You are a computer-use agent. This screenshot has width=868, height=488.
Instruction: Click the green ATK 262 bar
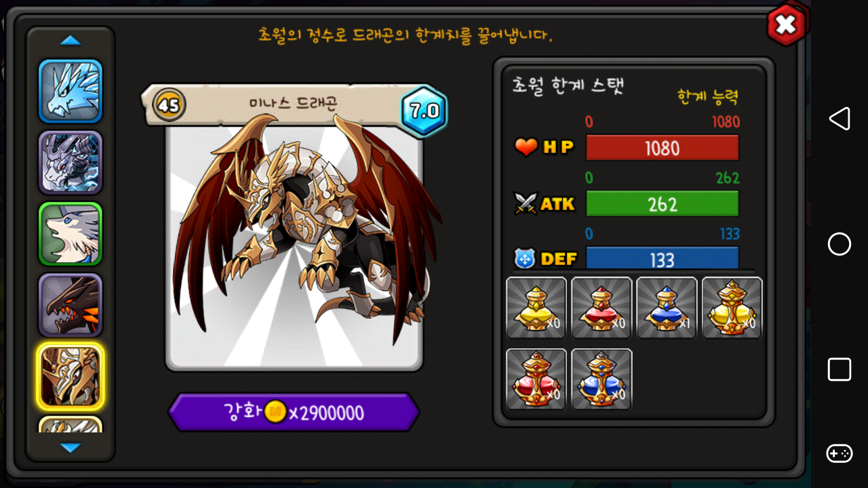pos(662,204)
